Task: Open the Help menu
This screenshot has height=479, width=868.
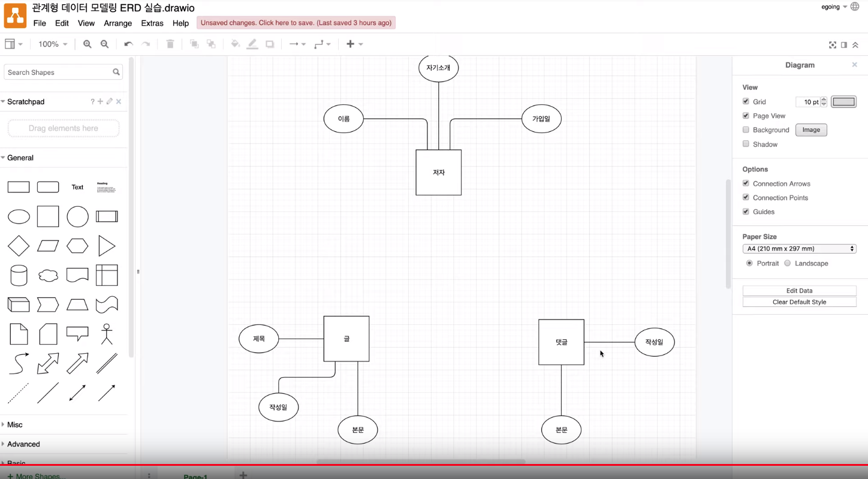Action: pyautogui.click(x=180, y=23)
